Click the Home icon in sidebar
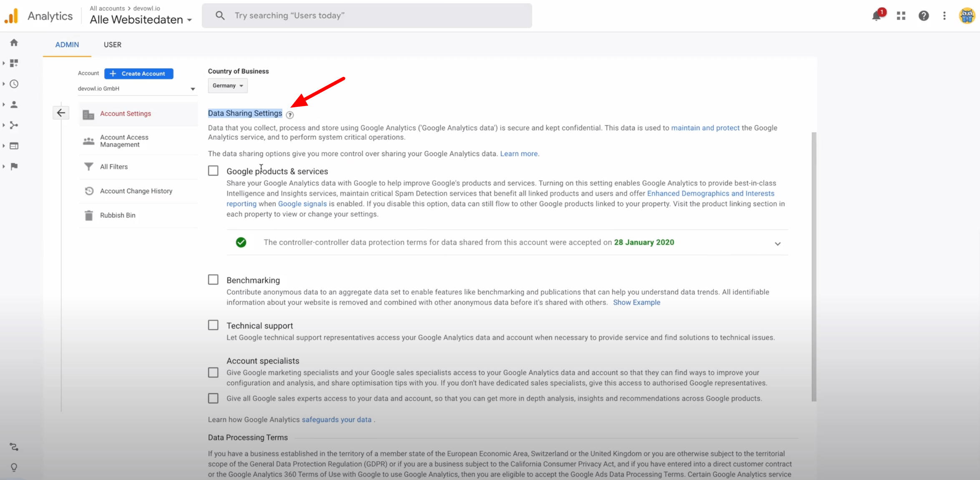 tap(14, 43)
